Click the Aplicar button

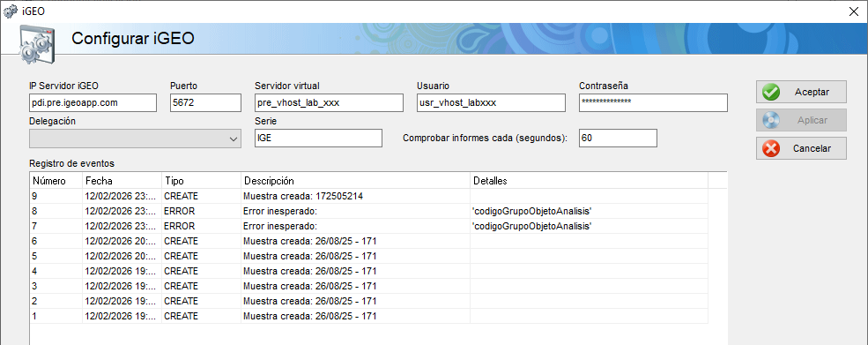pos(801,120)
